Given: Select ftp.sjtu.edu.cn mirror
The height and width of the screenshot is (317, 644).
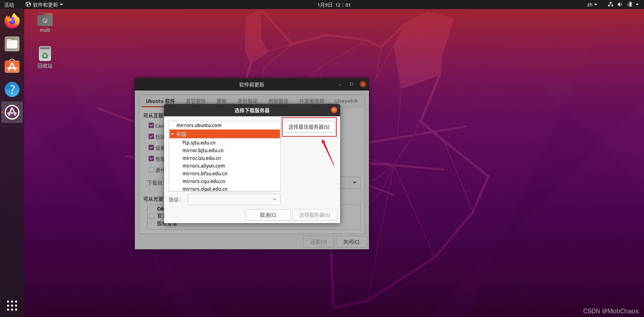Looking at the screenshot, I should pyautogui.click(x=225, y=143).
